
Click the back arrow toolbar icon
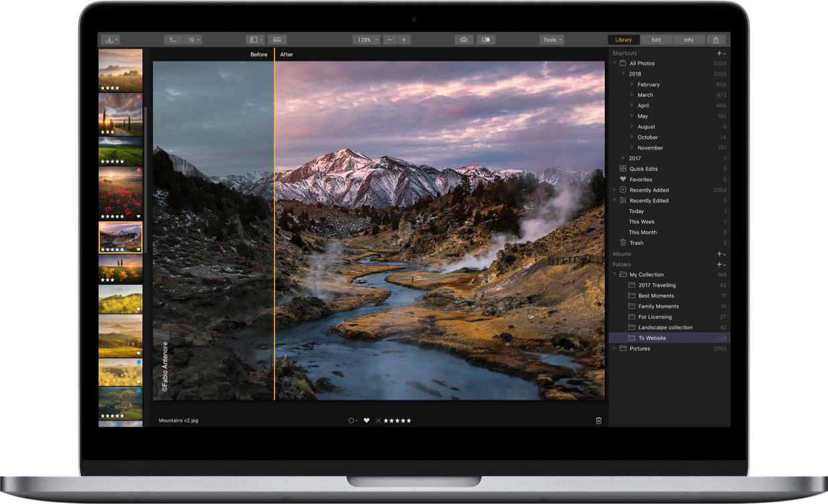pos(172,40)
